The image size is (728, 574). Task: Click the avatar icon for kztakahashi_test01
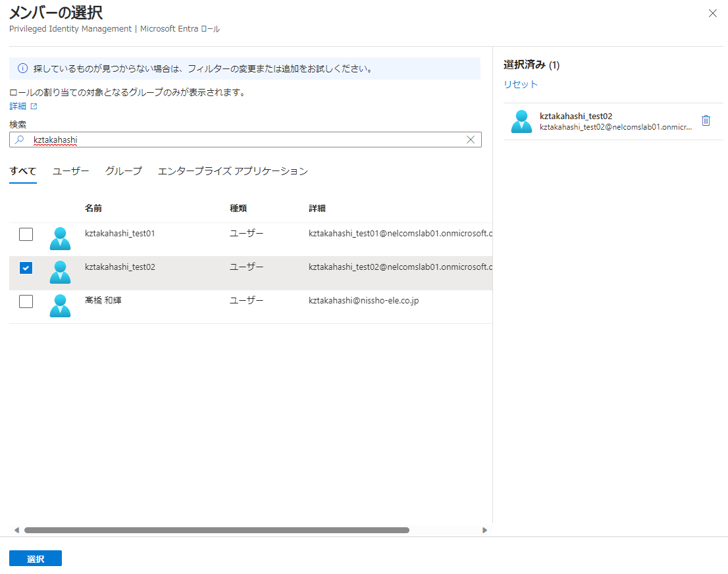(60, 238)
